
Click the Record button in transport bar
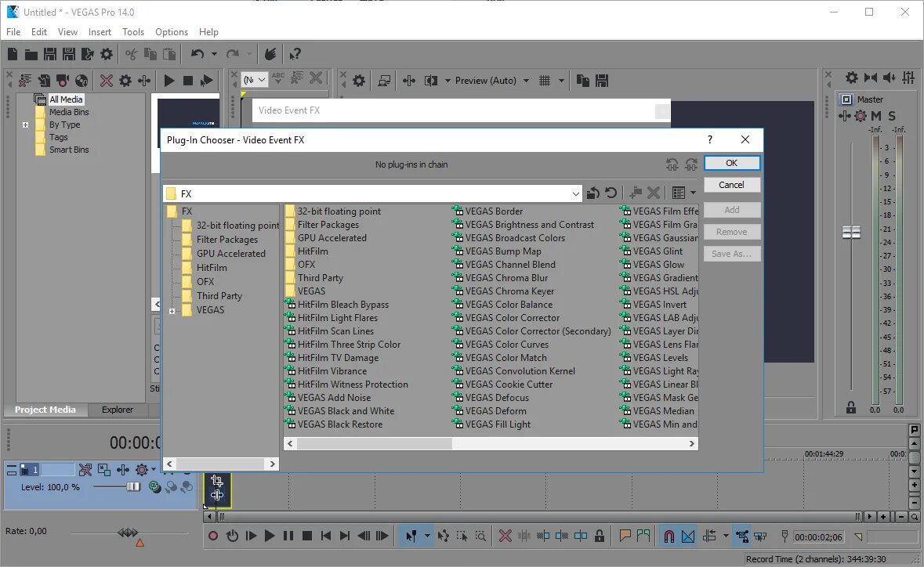tap(213, 536)
